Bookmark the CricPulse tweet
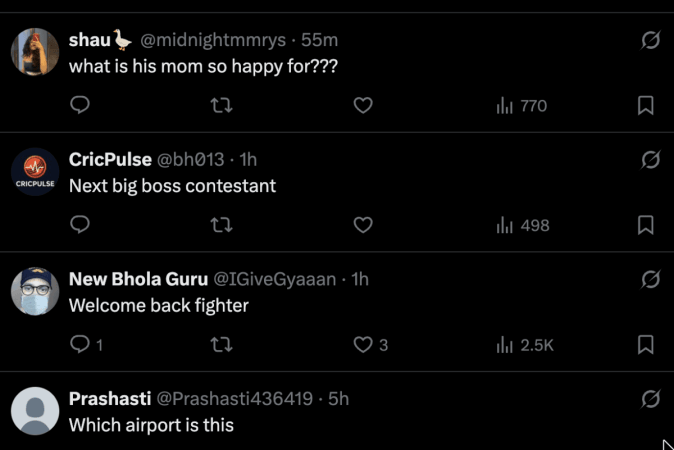This screenshot has width=674, height=450. (646, 225)
